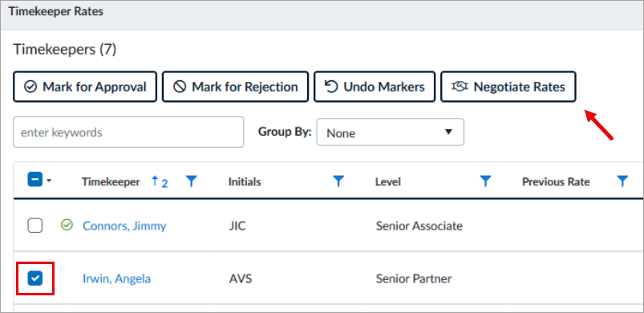Click the AVS initials cell

coord(241,279)
